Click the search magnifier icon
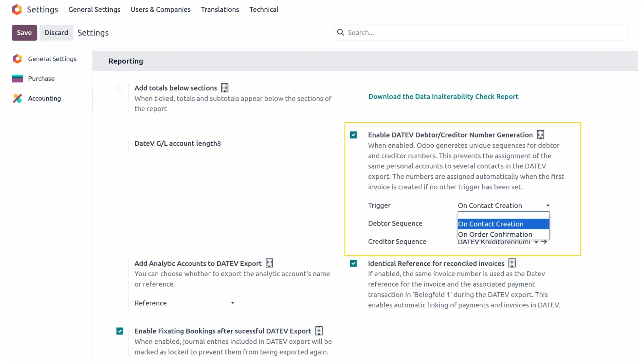Image resolution: width=644 pixels, height=362 pixels. coord(340,32)
